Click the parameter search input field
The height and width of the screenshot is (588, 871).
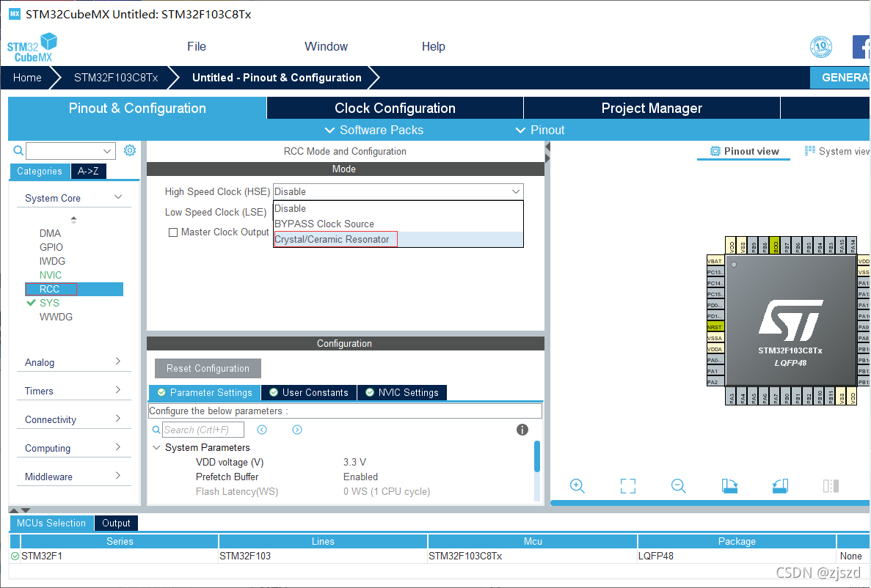pos(203,430)
